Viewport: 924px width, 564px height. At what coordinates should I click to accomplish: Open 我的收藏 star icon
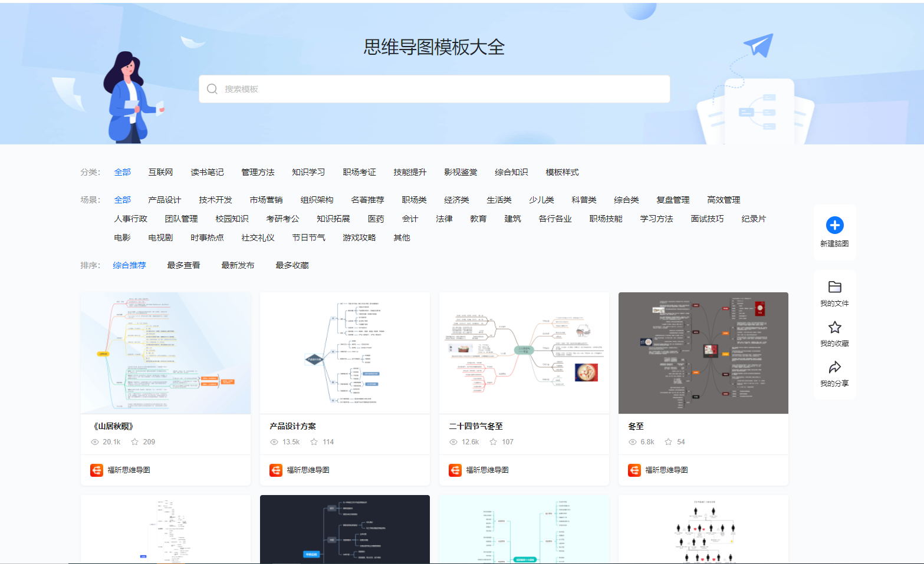click(834, 327)
